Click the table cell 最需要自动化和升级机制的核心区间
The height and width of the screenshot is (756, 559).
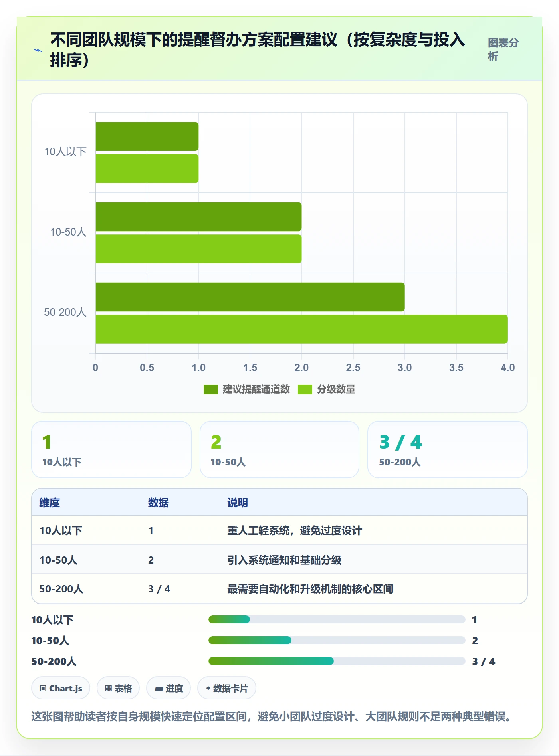pyautogui.click(x=310, y=589)
